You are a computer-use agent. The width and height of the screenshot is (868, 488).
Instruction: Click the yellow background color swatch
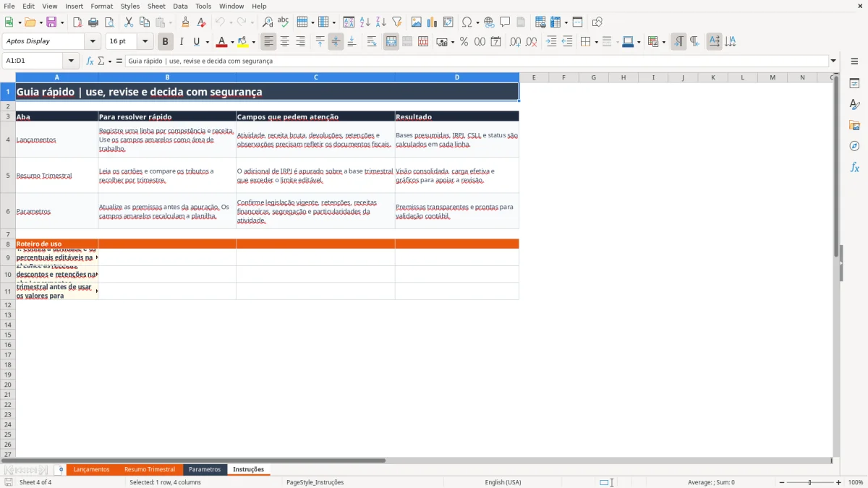point(243,42)
